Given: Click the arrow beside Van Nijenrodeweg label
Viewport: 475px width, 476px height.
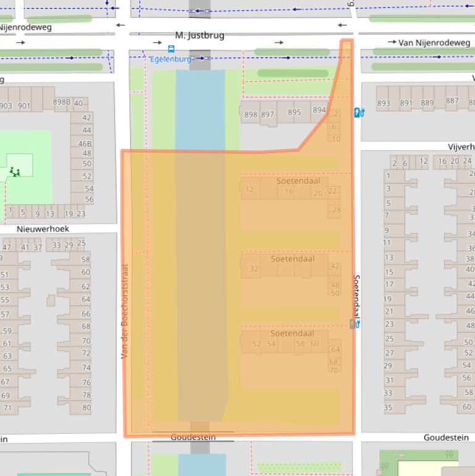Looking at the screenshot, I should pyautogui.click(x=392, y=42).
